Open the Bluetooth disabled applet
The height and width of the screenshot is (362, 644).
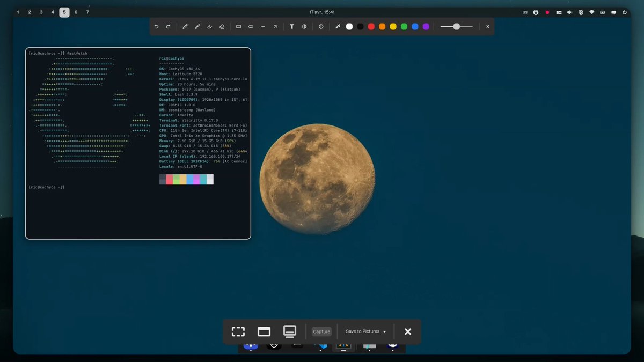(581, 12)
